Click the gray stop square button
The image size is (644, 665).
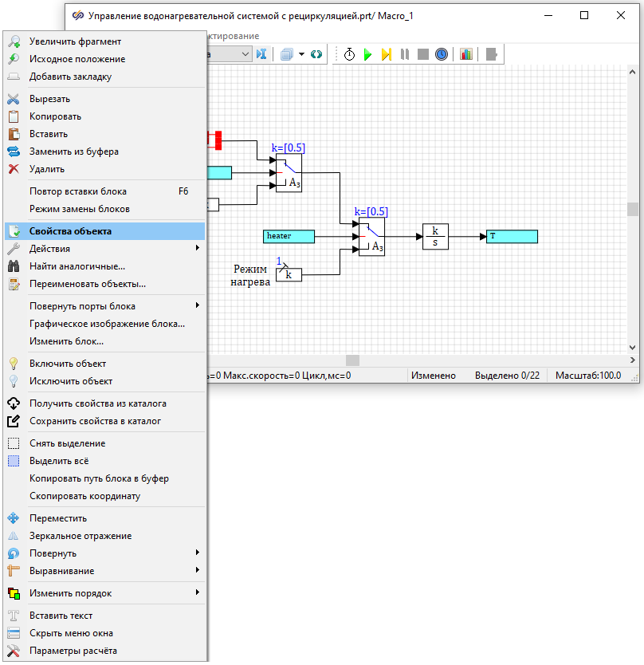click(422, 54)
